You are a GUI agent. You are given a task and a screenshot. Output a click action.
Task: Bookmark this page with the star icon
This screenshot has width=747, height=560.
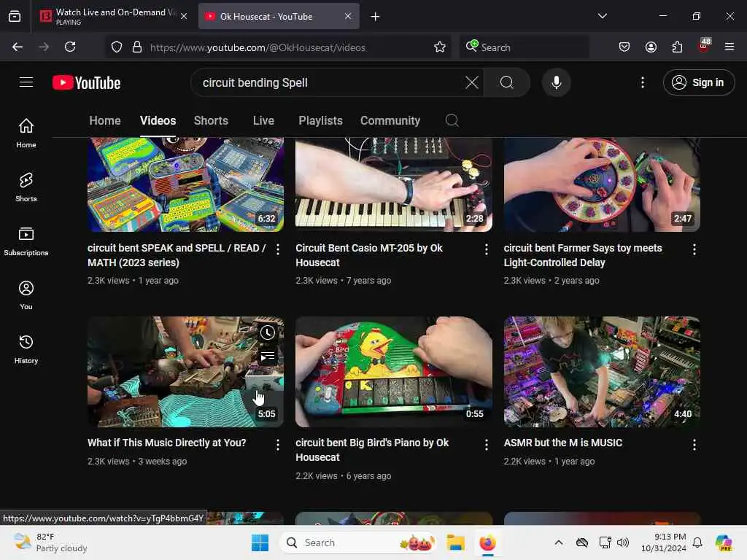point(439,47)
